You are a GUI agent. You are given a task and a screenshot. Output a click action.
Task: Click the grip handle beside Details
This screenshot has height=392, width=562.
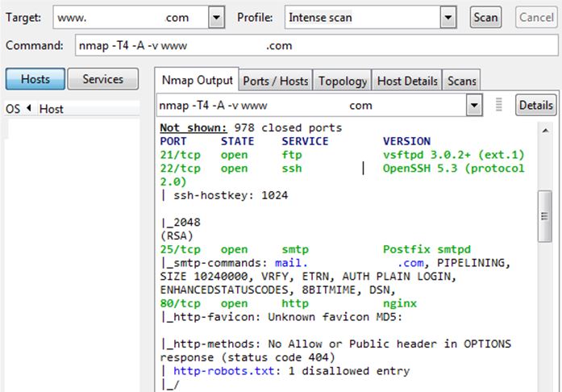(x=498, y=105)
